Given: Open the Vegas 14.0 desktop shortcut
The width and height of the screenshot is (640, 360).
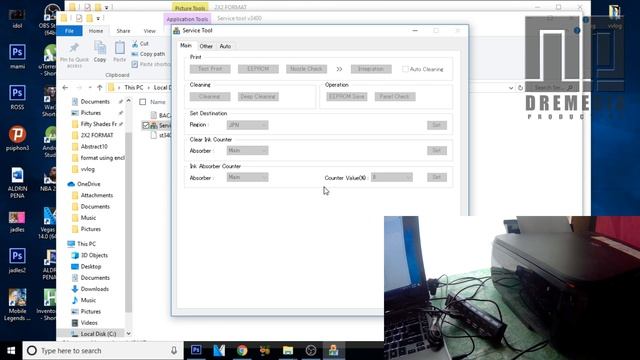Looking at the screenshot, I should [48, 223].
